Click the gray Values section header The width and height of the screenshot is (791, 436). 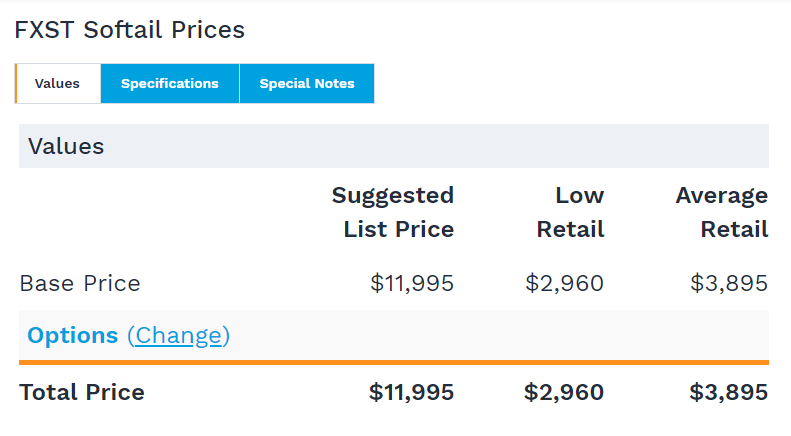tap(393, 147)
